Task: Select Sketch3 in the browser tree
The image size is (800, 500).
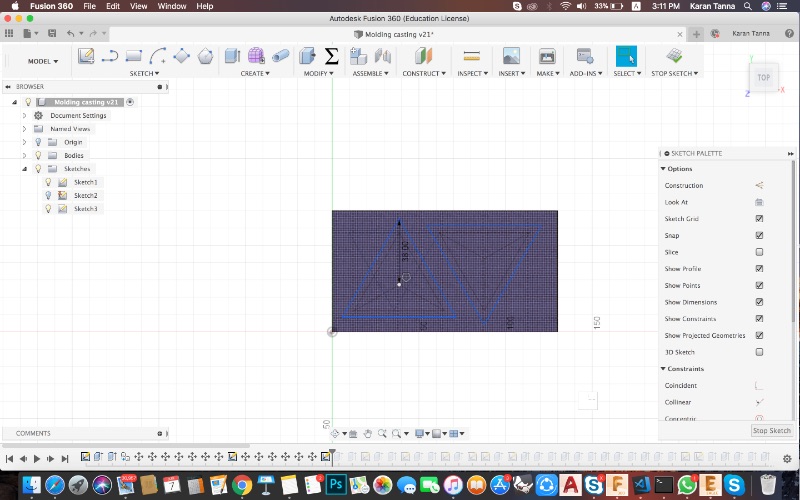Action: pyautogui.click(x=85, y=209)
